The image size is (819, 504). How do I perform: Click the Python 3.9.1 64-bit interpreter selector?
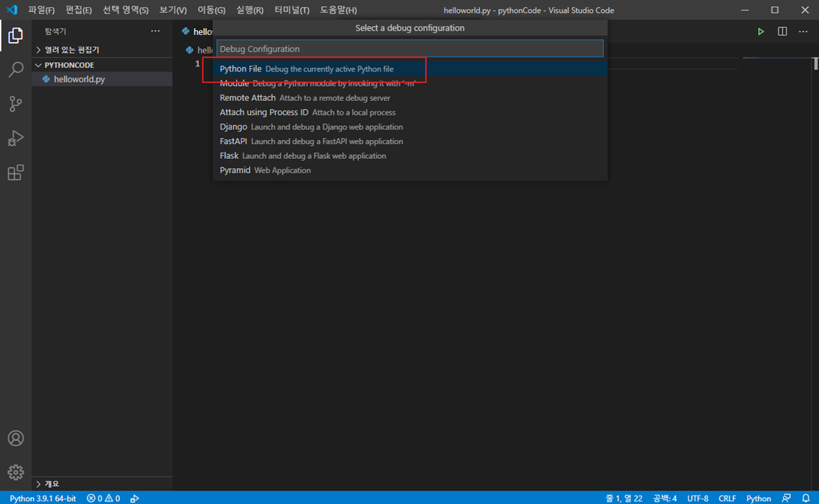(43, 498)
